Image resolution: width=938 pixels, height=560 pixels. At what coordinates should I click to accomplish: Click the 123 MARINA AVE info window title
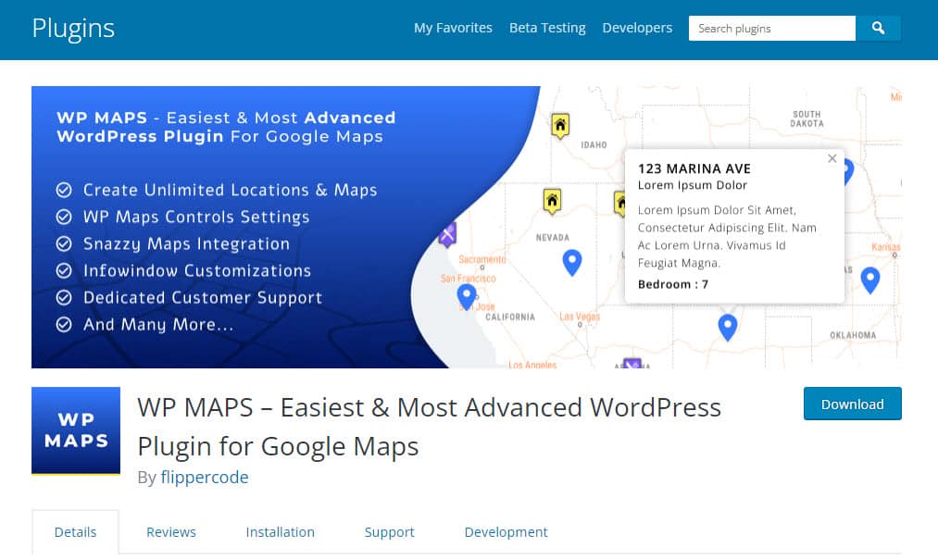694,168
